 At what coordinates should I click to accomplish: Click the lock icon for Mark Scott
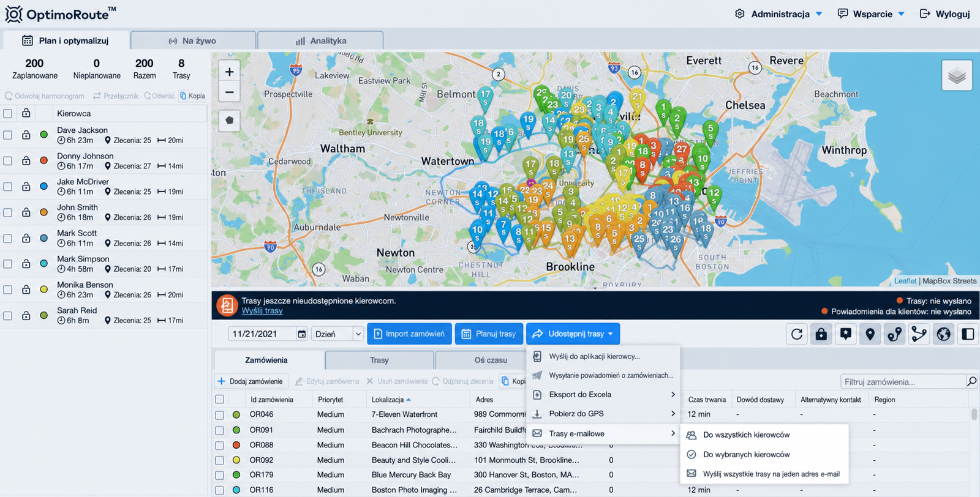[x=26, y=237]
